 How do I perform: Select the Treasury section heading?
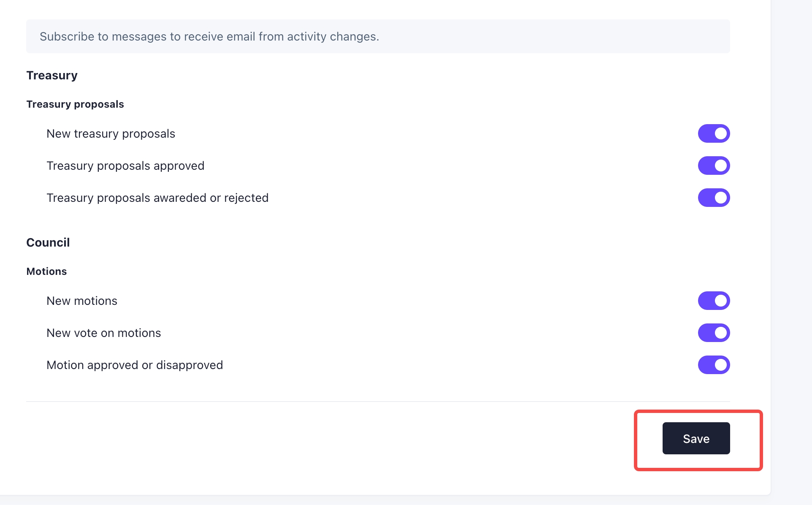[x=52, y=75]
